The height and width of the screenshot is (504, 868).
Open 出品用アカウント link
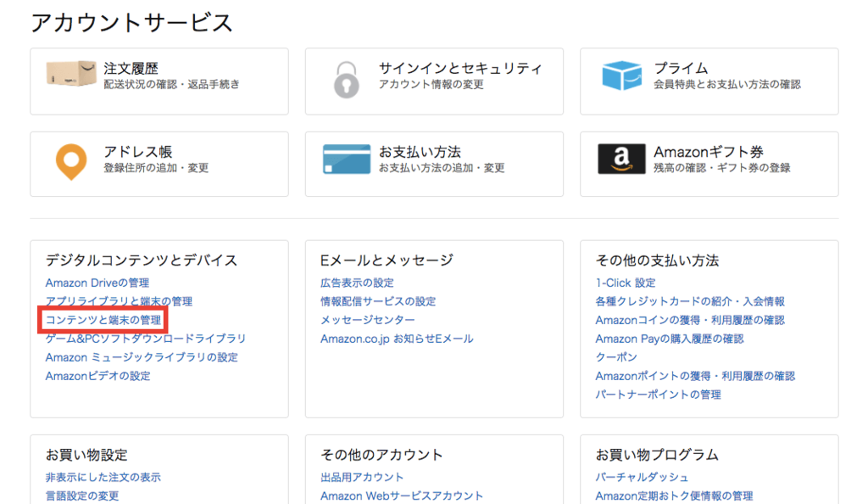tap(362, 478)
